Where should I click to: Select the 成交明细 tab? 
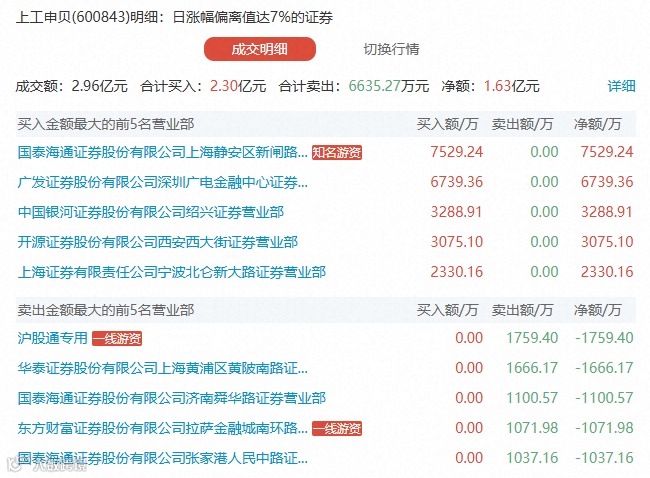point(260,49)
